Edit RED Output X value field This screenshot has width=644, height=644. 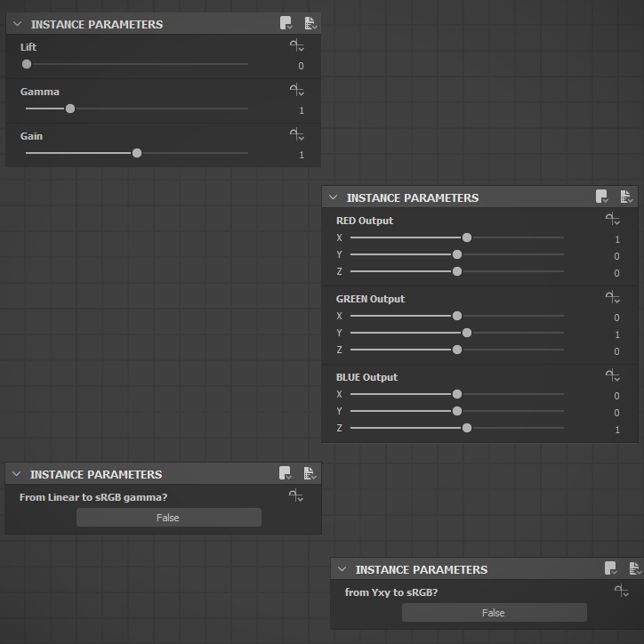[x=617, y=239]
